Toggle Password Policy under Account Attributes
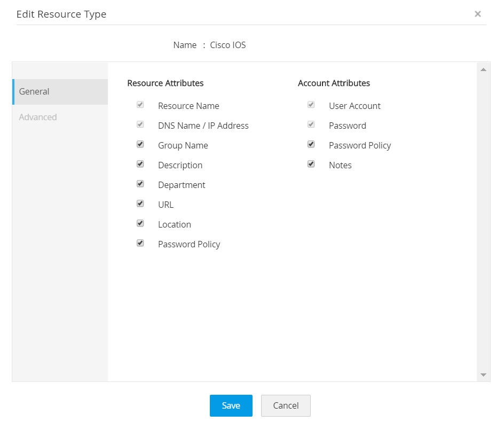504x422 pixels. tap(311, 144)
